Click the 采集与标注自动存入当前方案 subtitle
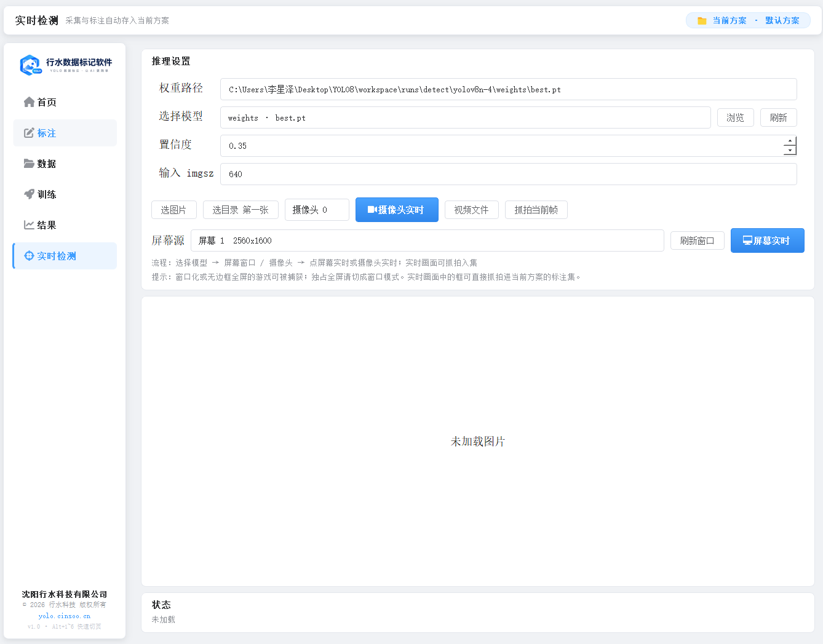Screen dimensions: 823x644 point(117,21)
